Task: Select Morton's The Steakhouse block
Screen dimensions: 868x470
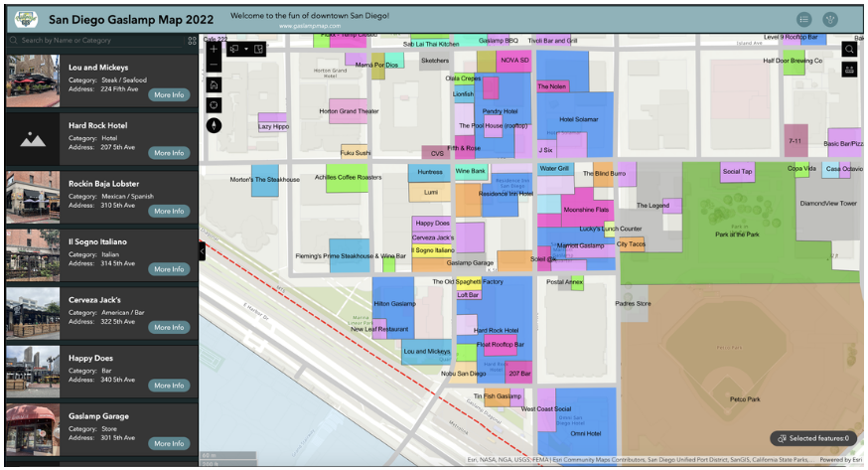Action: coord(264,181)
